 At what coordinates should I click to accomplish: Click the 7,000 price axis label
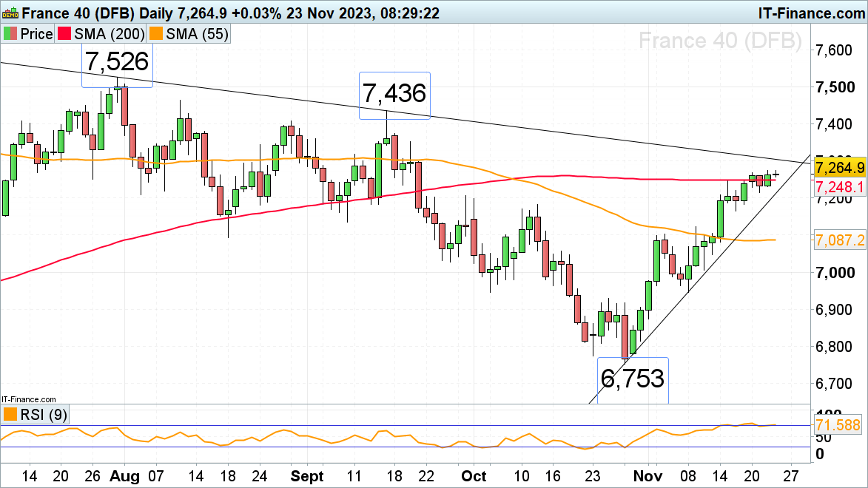[x=835, y=272]
